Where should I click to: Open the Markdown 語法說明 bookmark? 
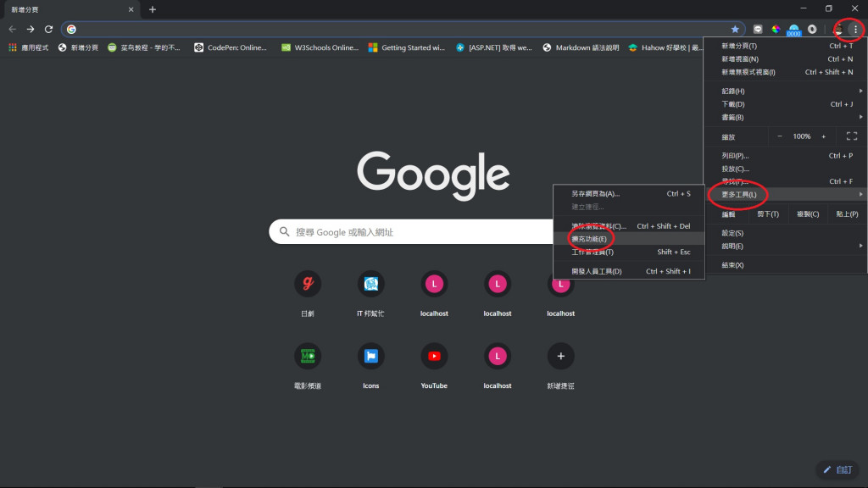[x=581, y=47]
